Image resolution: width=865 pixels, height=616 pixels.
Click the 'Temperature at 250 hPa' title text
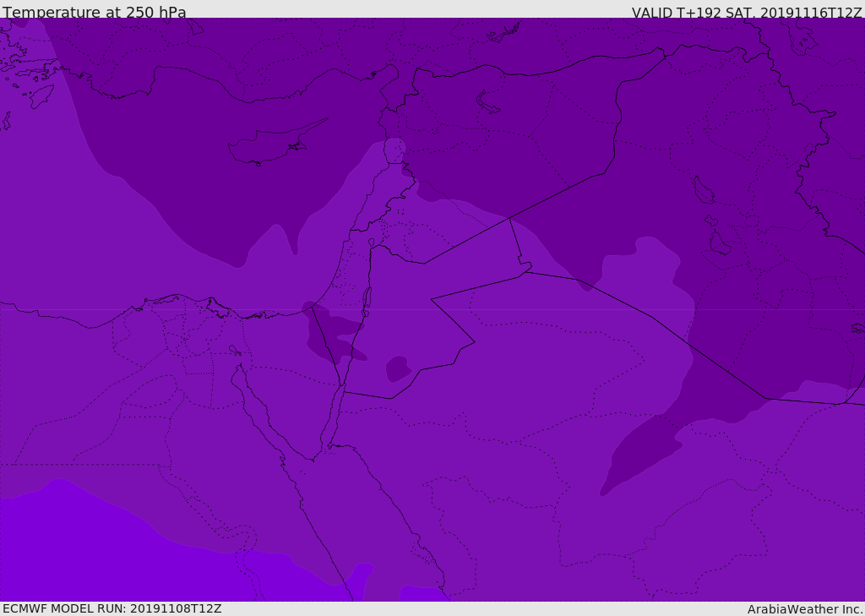(x=95, y=12)
